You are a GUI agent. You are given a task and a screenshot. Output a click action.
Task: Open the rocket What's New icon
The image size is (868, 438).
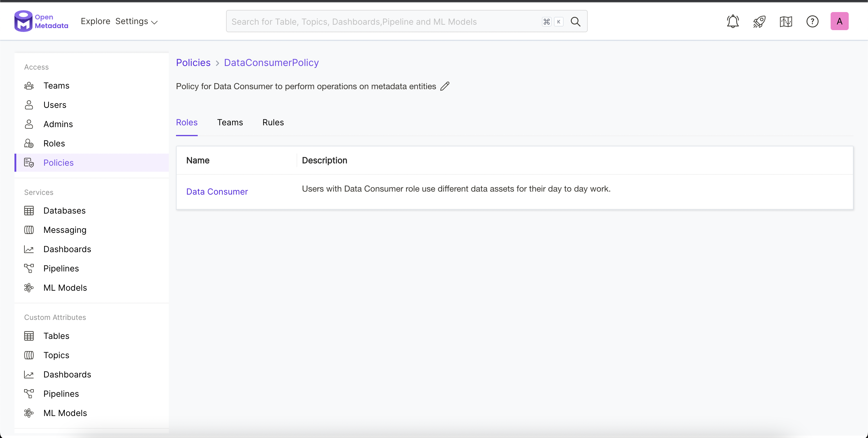(759, 22)
